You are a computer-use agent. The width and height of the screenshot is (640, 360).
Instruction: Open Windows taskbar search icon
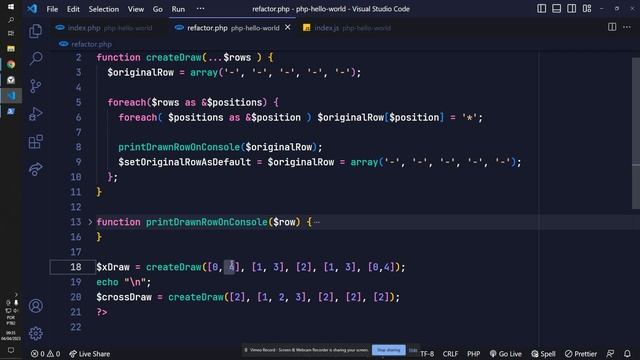[11, 20]
